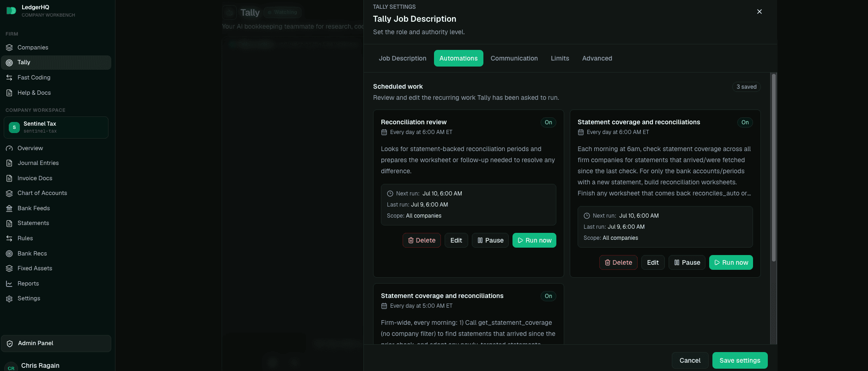This screenshot has width=868, height=371.
Task: Run 6:00 AM Statement coverage now
Action: coord(731,262)
